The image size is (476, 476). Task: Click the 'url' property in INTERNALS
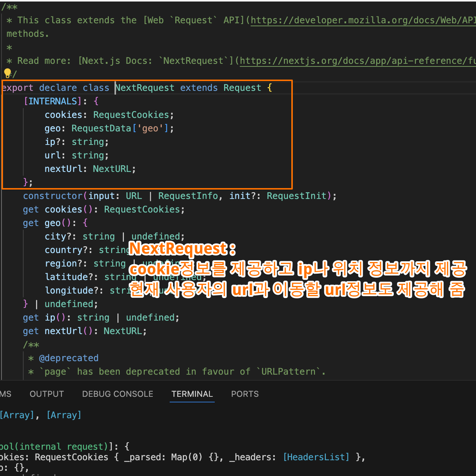pos(53,155)
